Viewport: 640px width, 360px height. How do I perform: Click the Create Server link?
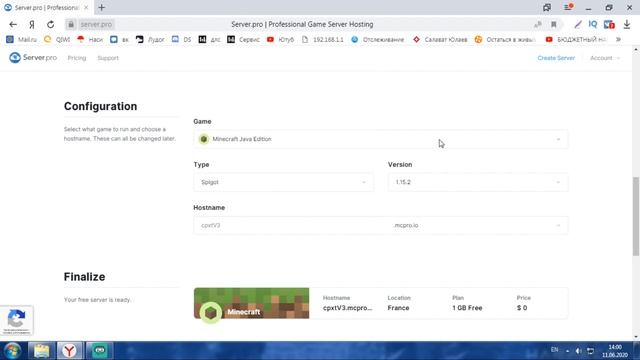pyautogui.click(x=556, y=58)
